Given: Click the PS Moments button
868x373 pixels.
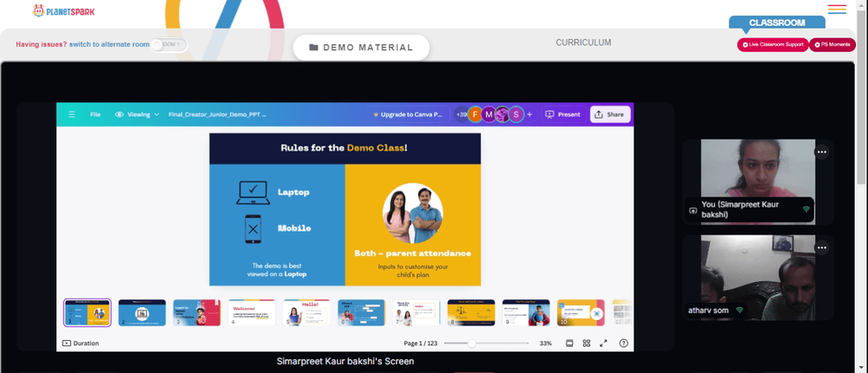Looking at the screenshot, I should 832,44.
